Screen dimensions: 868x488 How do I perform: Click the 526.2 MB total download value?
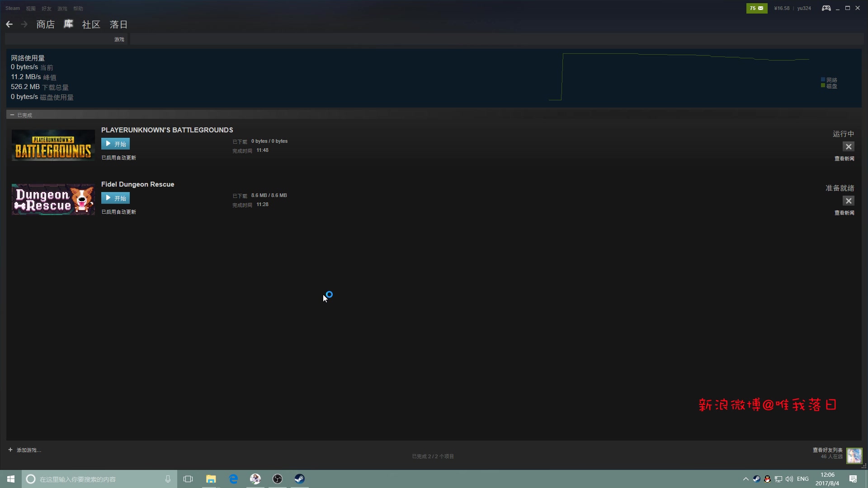25,87
